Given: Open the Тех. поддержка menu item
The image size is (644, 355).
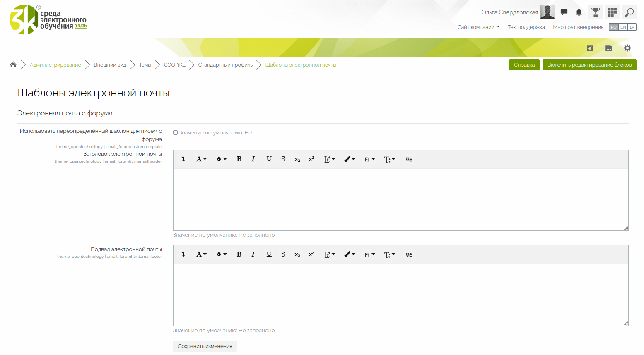Looking at the screenshot, I should (x=526, y=27).
